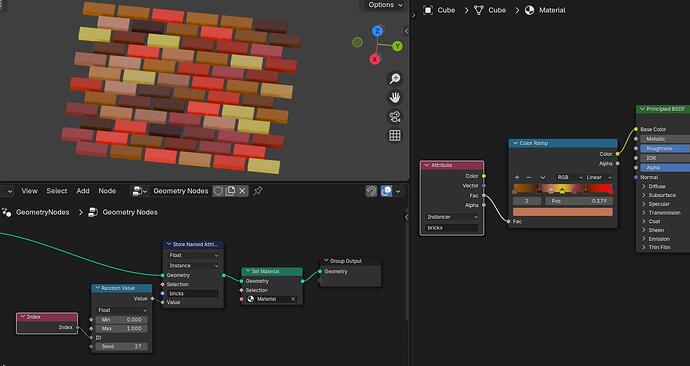Toggle the node editor overlay button
The height and width of the screenshot is (366, 690).
coord(386,191)
